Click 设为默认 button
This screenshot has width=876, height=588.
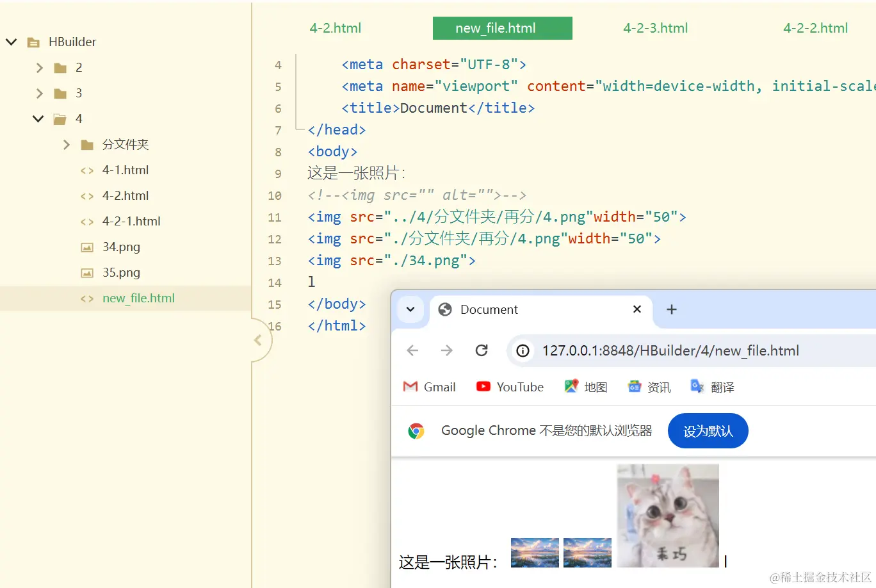708,431
